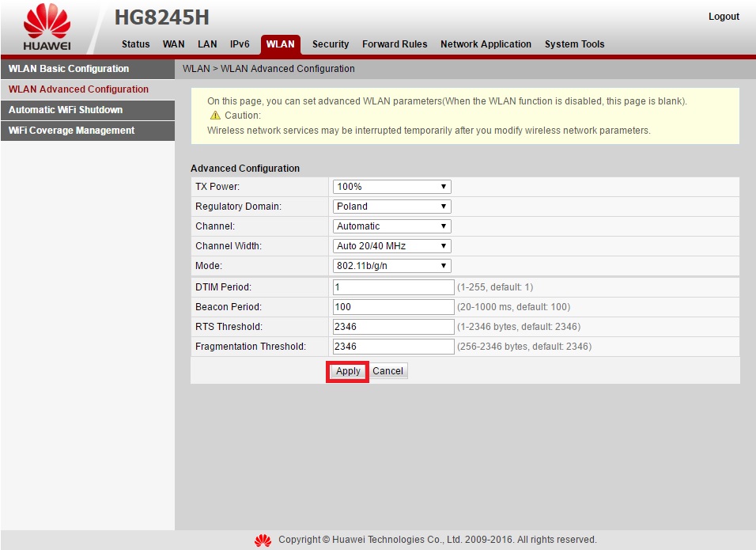Open the Status tab
This screenshot has height=550, width=756.
pyautogui.click(x=135, y=44)
